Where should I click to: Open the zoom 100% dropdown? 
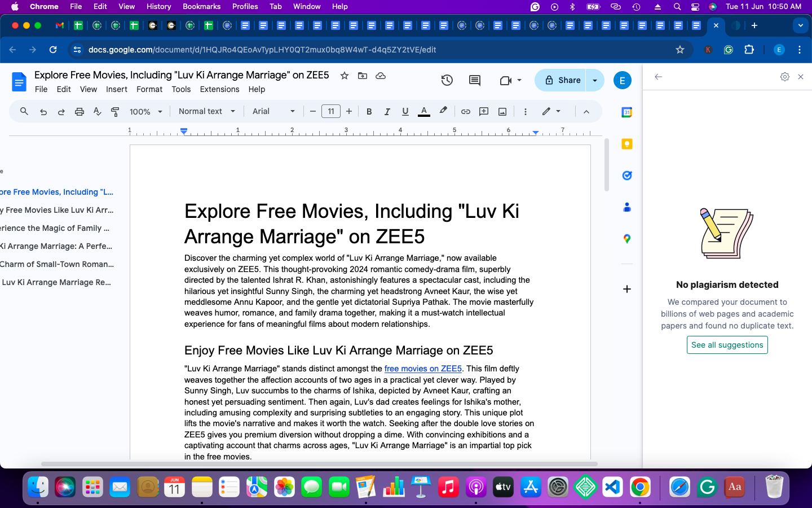(146, 112)
